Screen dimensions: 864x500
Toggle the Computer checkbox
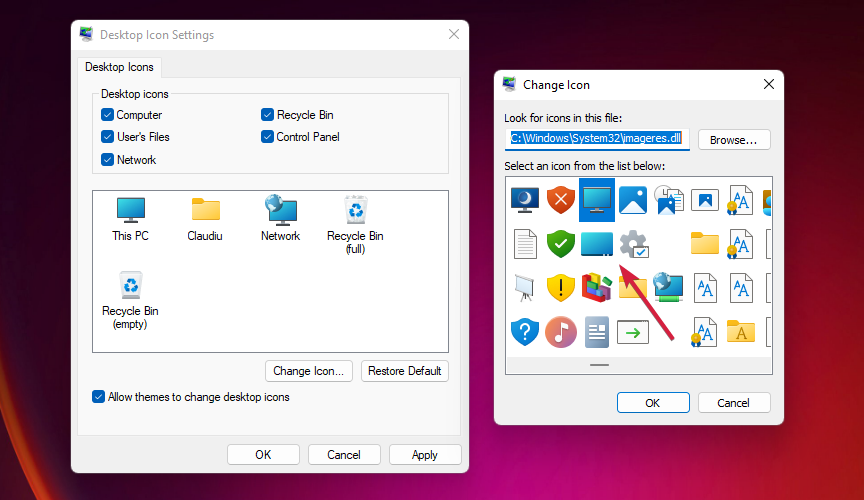point(107,115)
